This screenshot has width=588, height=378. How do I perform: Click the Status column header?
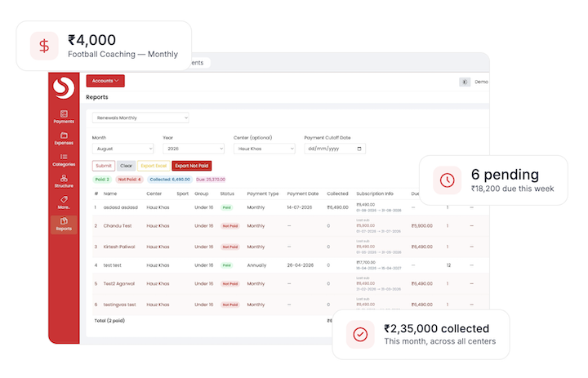tap(227, 193)
